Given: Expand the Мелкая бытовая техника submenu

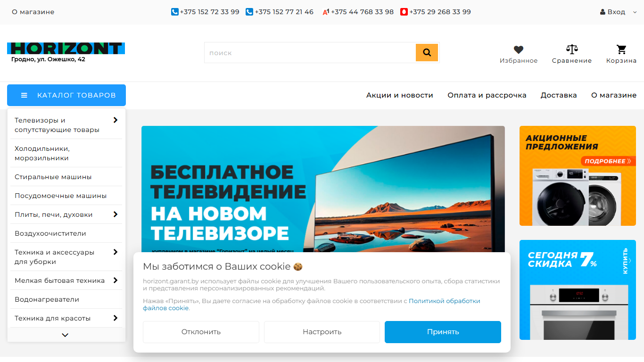Looking at the screenshot, I should [x=116, y=280].
